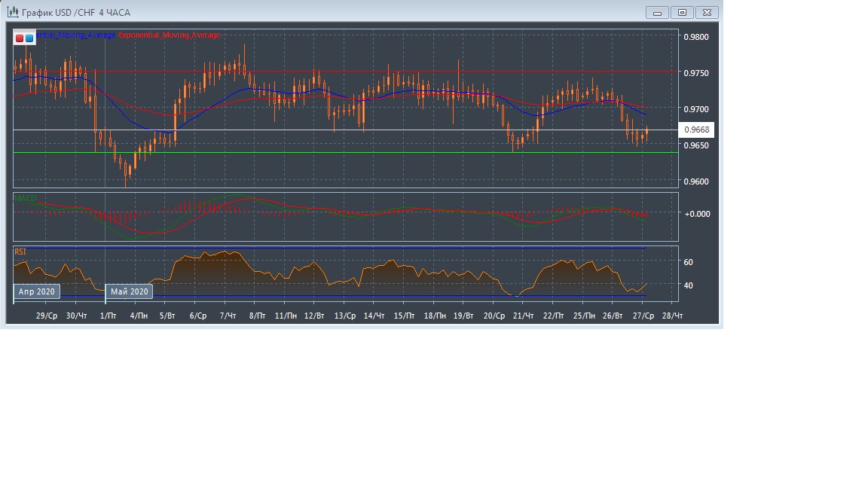Click the 7/Чт date on time axis

tap(227, 316)
